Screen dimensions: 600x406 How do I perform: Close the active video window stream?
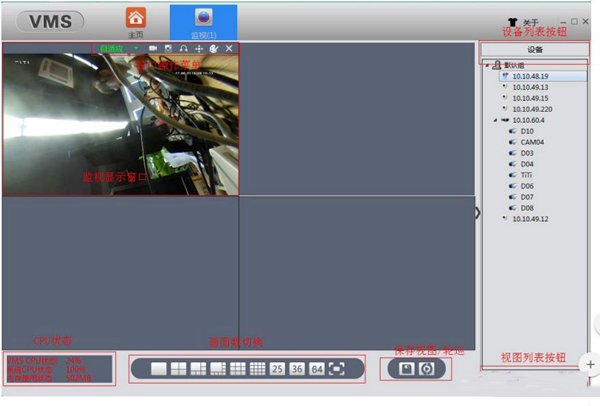point(229,48)
